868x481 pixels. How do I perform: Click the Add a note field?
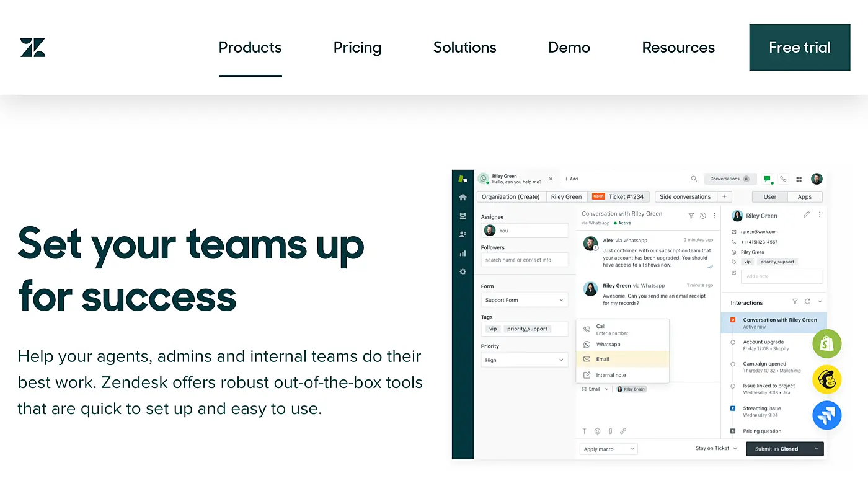pos(781,276)
